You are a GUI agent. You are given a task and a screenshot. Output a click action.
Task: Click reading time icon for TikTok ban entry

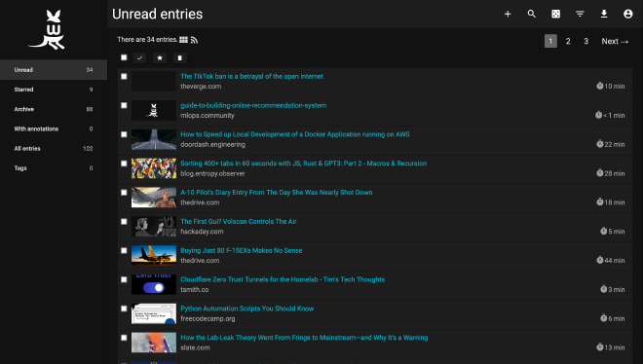point(599,86)
